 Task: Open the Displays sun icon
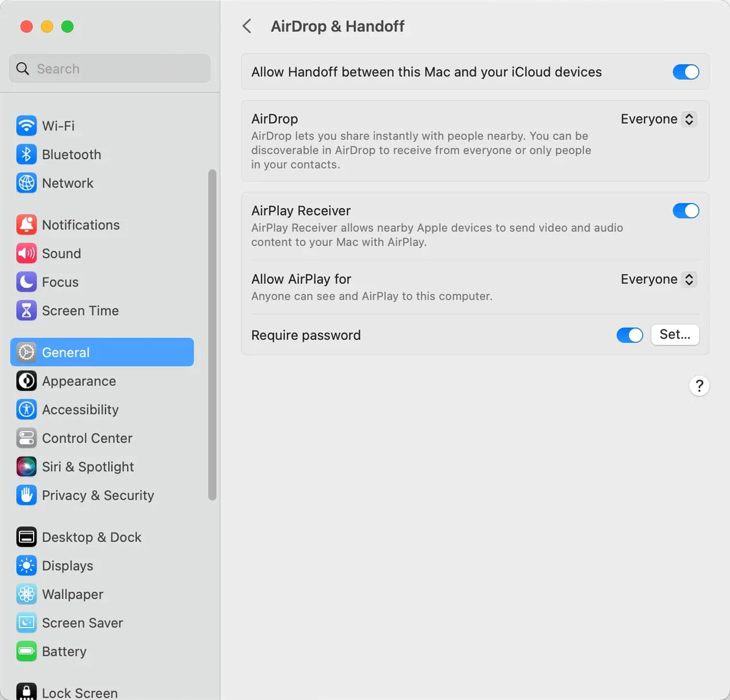(26, 565)
